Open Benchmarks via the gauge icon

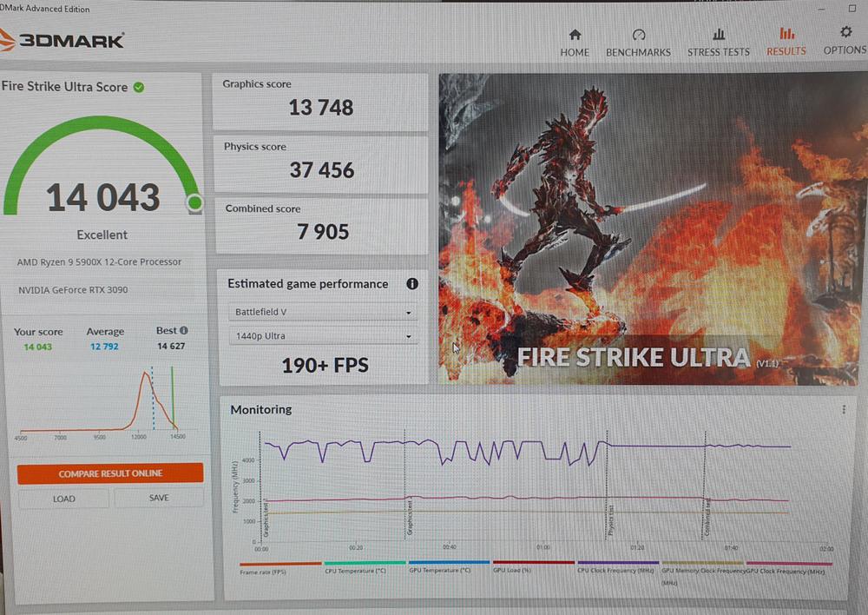639,35
